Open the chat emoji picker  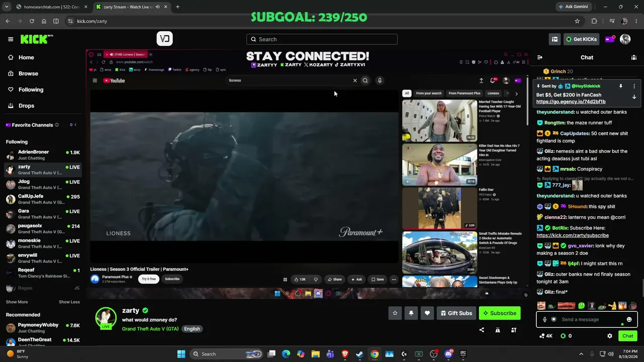[629, 319]
